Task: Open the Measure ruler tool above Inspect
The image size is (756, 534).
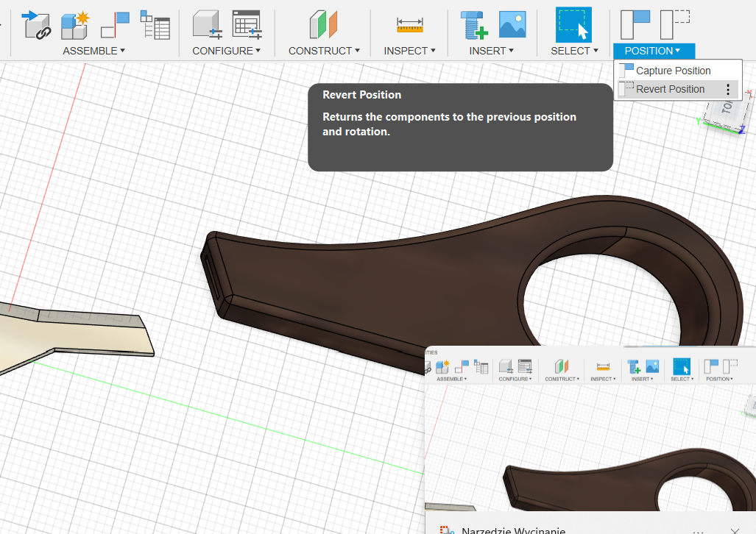Action: (x=410, y=25)
